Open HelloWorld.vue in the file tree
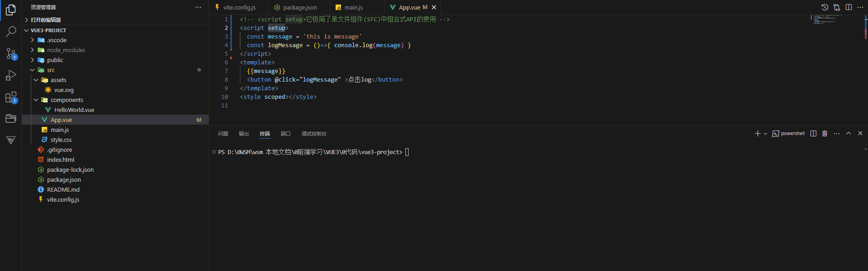 (115, 110)
